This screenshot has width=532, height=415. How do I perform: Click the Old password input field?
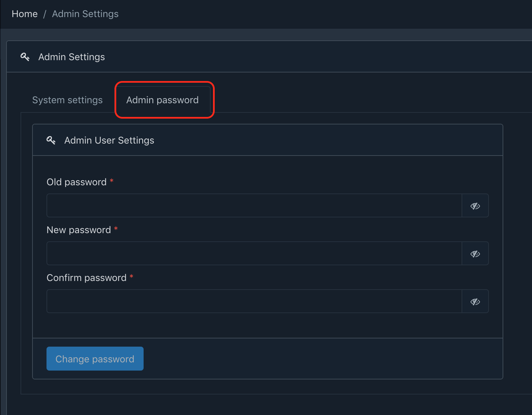[x=254, y=205]
